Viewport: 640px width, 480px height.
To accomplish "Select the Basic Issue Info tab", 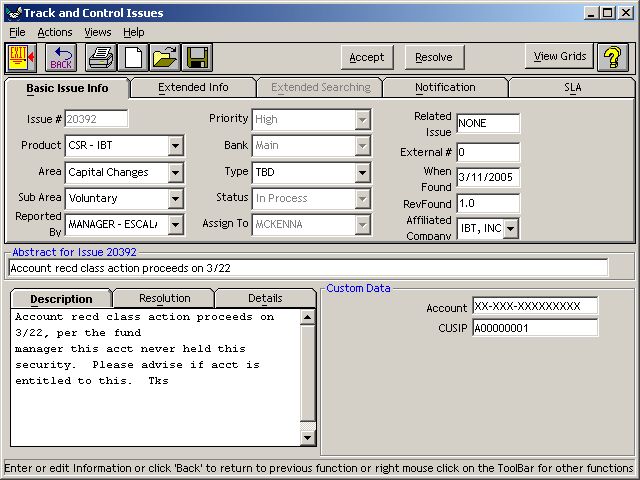I will click(x=67, y=88).
